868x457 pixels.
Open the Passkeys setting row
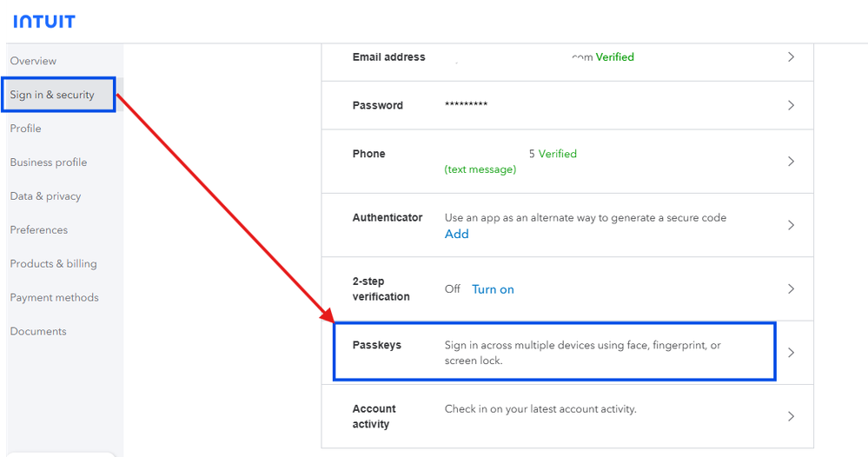pyautogui.click(x=554, y=352)
